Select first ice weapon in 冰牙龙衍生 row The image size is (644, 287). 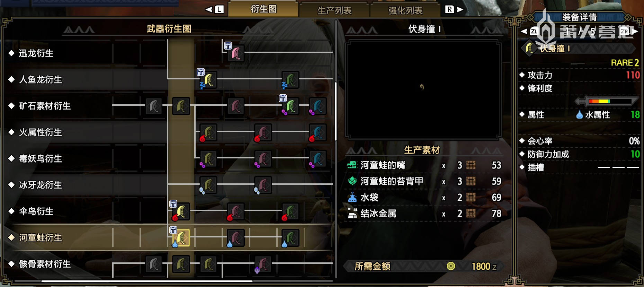pos(208,185)
